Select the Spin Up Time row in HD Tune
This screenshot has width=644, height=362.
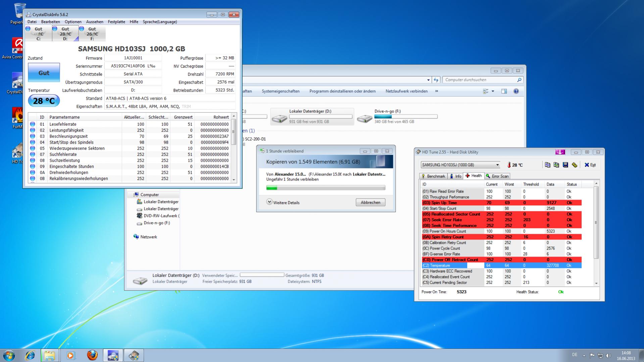pyautogui.click(x=501, y=203)
